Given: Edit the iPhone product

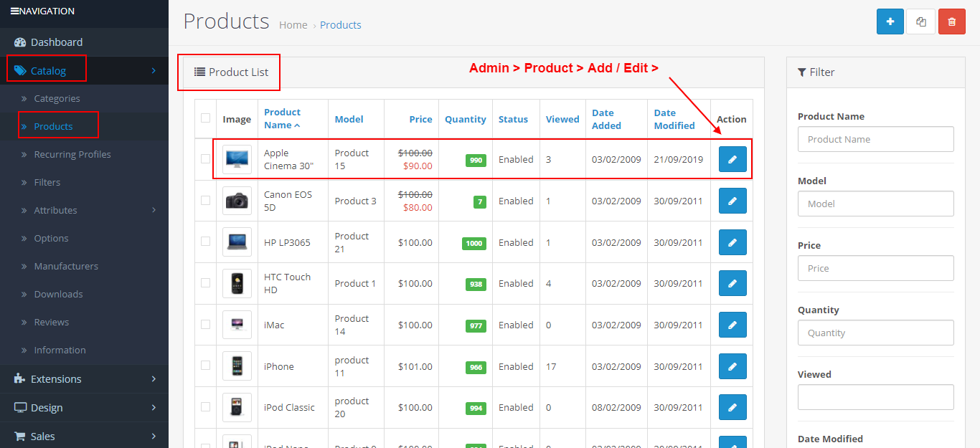Looking at the screenshot, I should 732,366.
